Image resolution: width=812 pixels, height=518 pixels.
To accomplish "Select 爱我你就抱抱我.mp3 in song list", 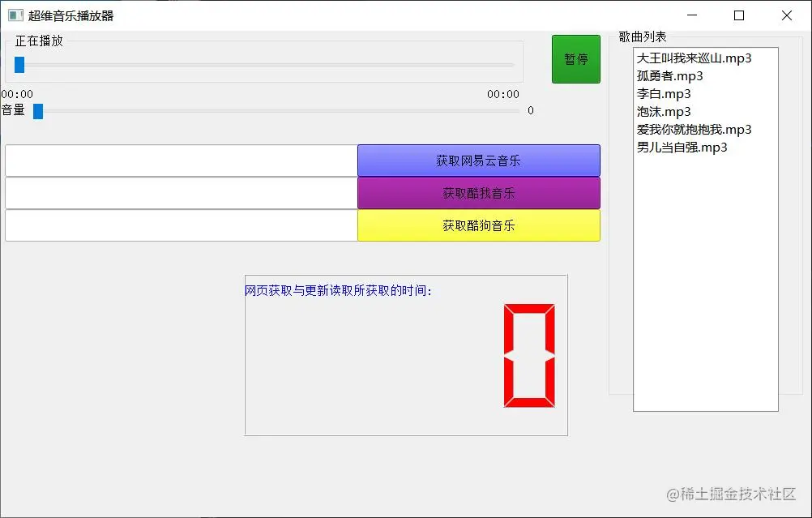I will pos(705,130).
